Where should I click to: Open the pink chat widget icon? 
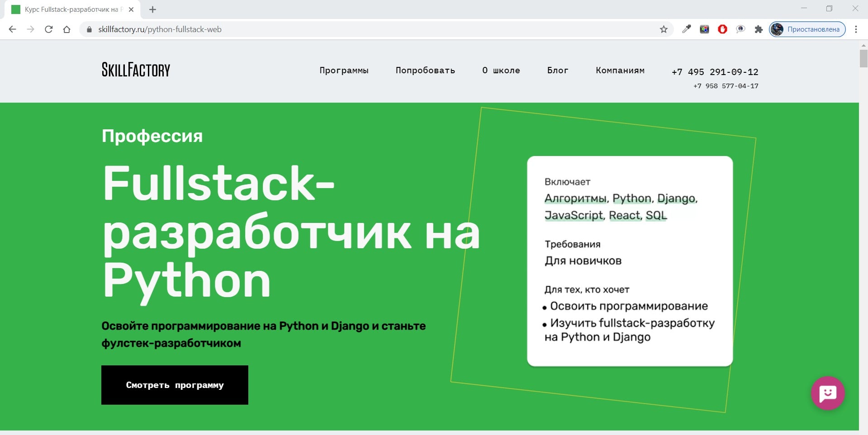coord(828,393)
